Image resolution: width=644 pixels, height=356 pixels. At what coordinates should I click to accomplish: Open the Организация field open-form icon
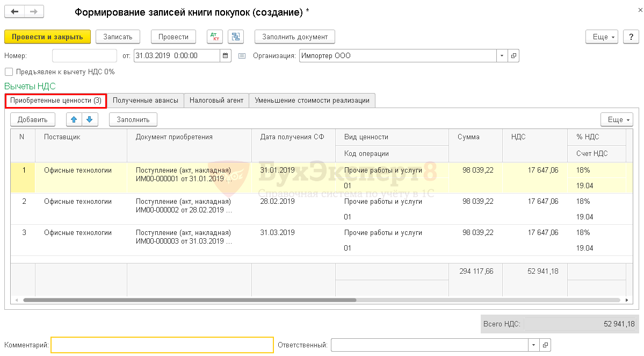513,55
